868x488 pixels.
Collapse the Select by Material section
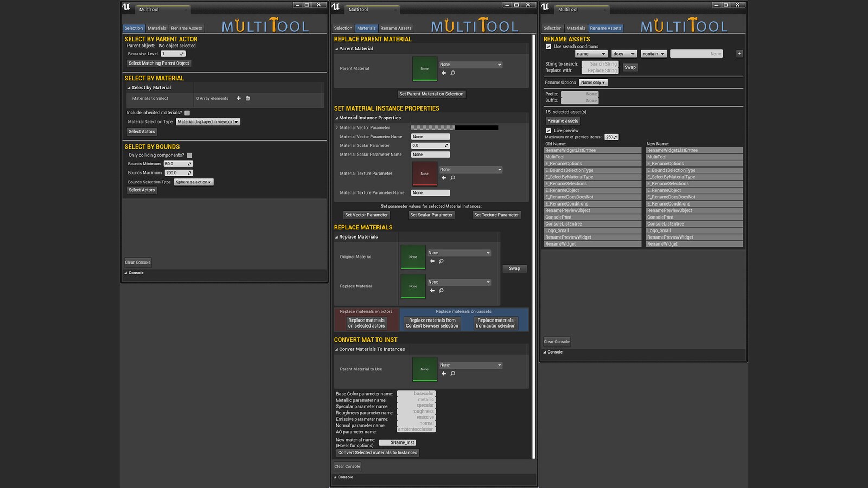pos(129,88)
